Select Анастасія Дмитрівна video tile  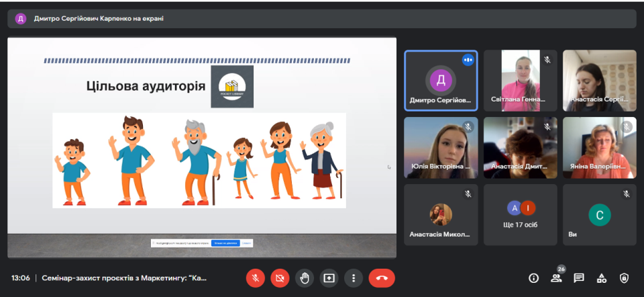[x=521, y=148]
